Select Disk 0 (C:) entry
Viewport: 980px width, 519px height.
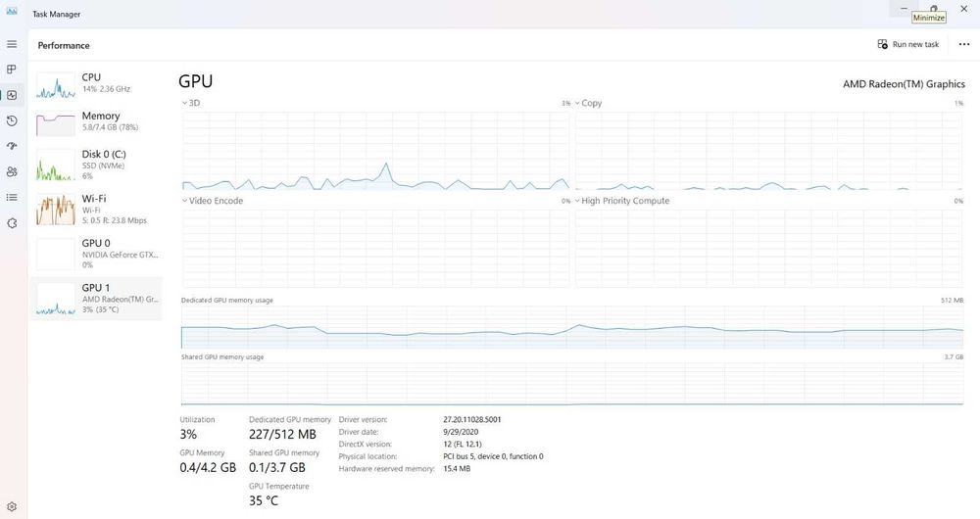tap(96, 165)
